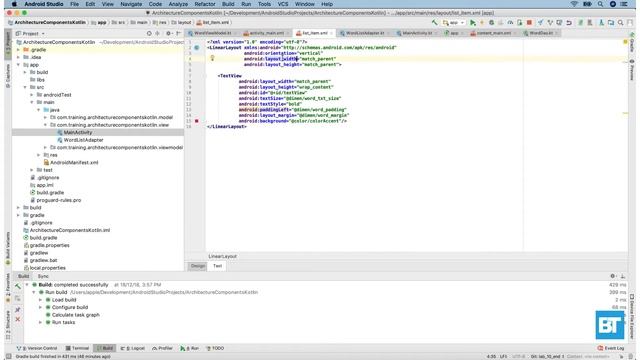This screenshot has height=360, width=640.
Task: Click the red breakpoint marker in gutter
Action: tap(197, 121)
